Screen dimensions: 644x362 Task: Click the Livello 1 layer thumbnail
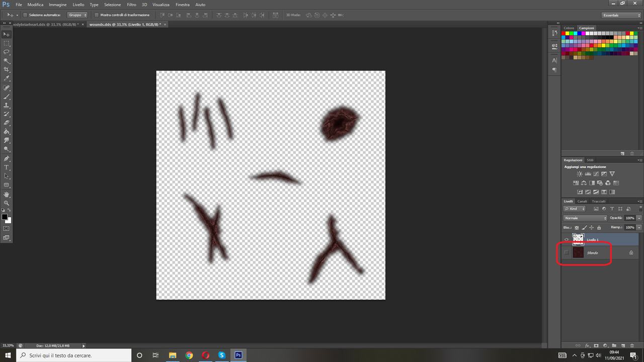578,239
